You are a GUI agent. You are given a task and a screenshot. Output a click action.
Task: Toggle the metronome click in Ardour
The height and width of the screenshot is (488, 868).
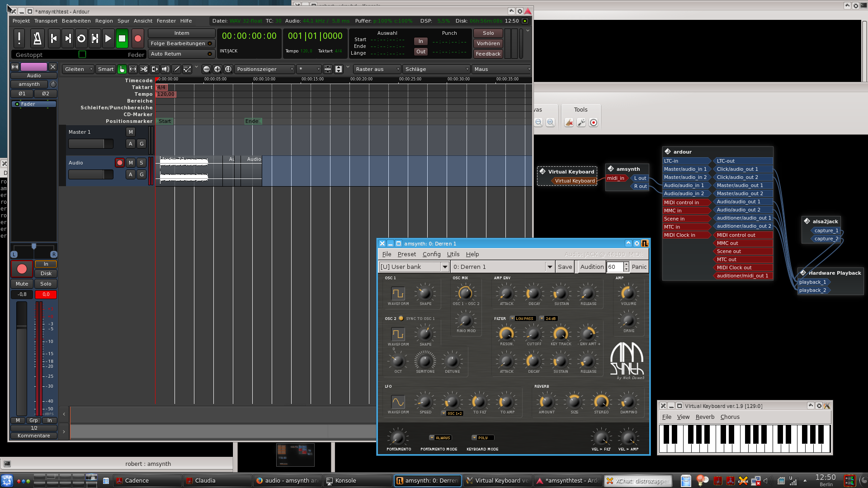(x=38, y=39)
